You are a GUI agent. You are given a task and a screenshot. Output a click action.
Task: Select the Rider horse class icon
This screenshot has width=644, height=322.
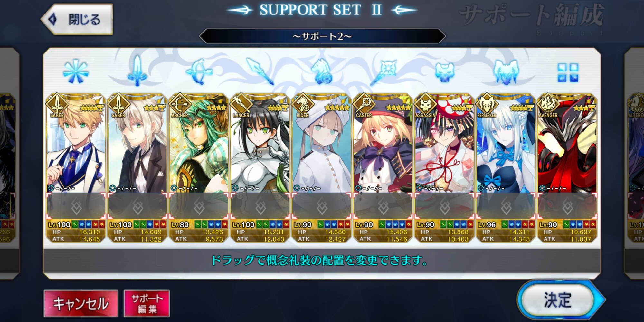click(x=322, y=71)
